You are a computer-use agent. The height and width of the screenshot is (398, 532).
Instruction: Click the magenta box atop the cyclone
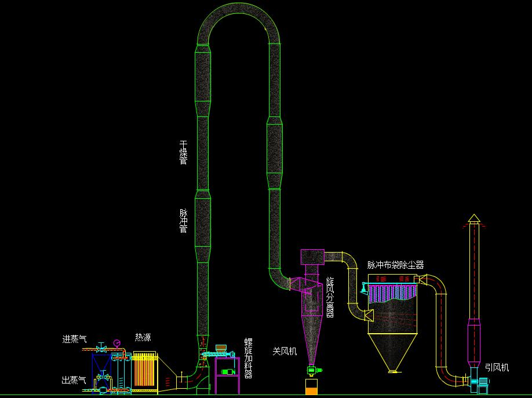pyautogui.click(x=312, y=257)
